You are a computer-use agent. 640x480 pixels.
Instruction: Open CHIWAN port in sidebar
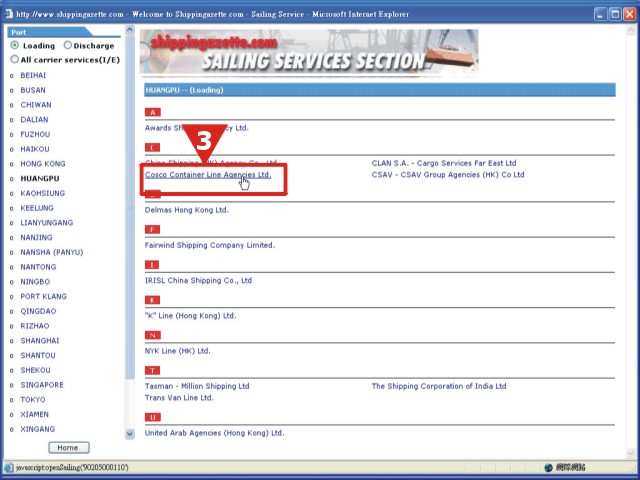(36, 104)
